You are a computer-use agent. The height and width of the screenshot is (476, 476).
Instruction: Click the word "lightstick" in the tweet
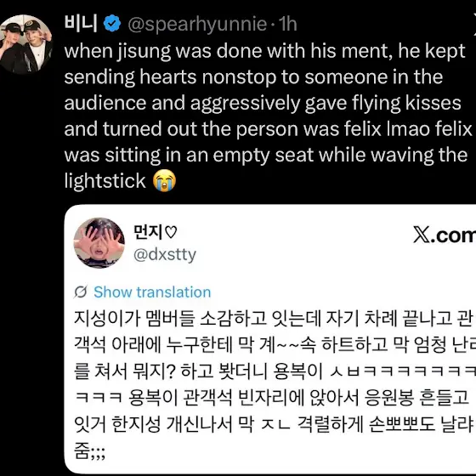[105, 181]
